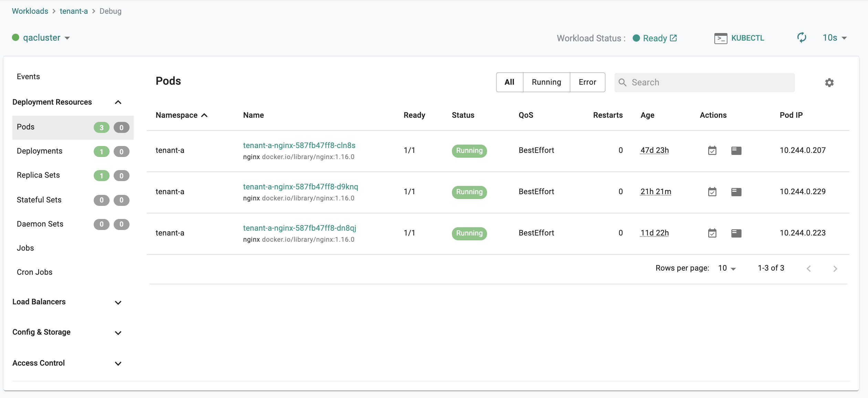Click the logs icon for tenant-a-nginx-587fb47ff8-cln8s
Screen dimensions: 868x398
736,150
